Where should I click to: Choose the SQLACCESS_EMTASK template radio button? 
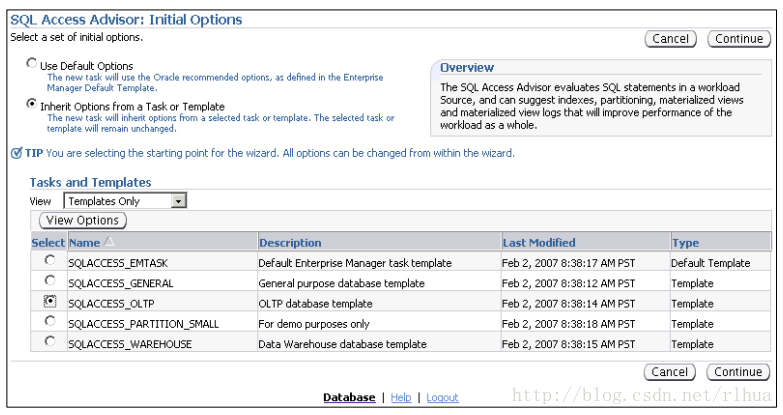(x=49, y=260)
